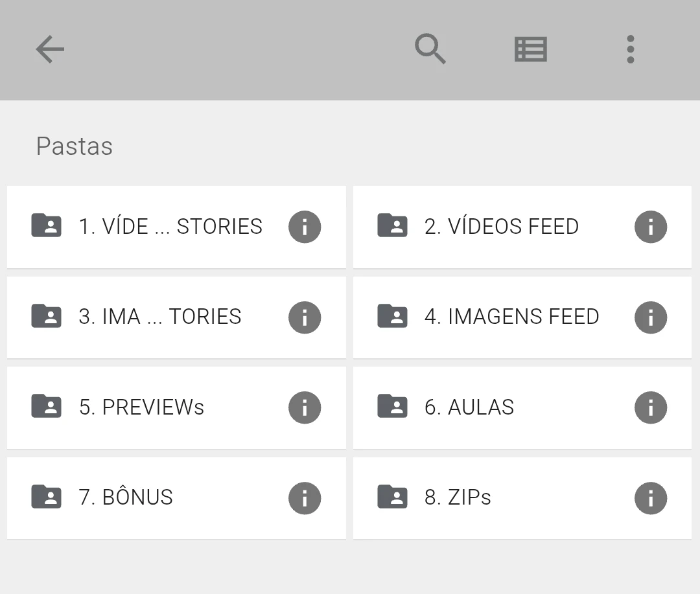700x594 pixels.
Task: Open the 7. BÔNUS folder
Action: coord(126,498)
